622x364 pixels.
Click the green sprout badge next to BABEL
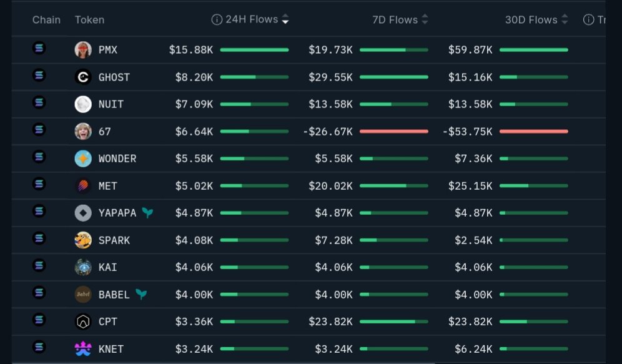click(x=141, y=294)
